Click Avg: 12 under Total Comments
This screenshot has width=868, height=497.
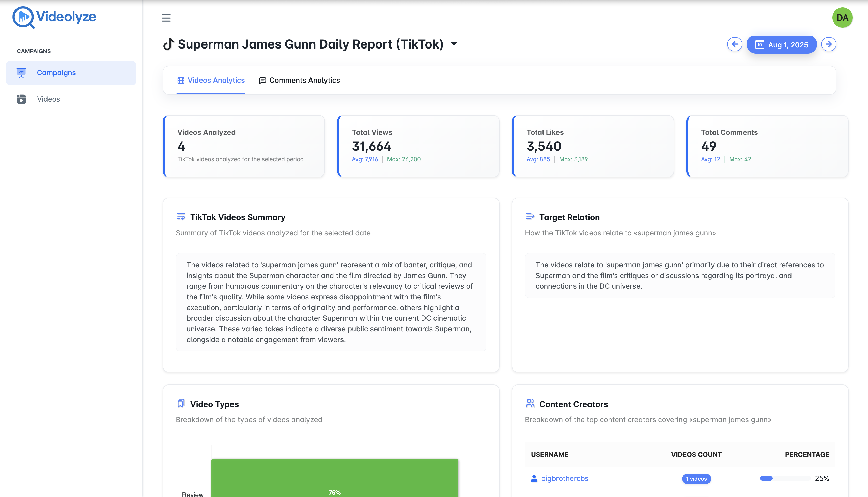[x=710, y=159]
